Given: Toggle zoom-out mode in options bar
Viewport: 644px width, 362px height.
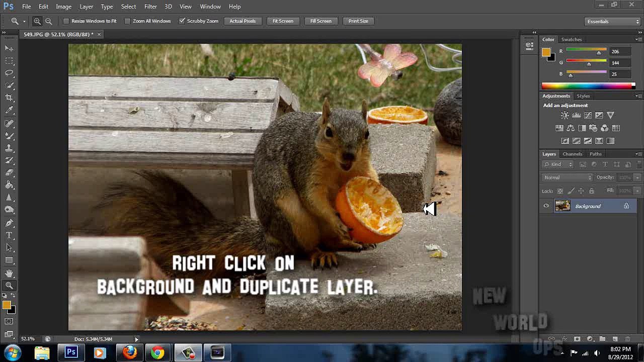Looking at the screenshot, I should [48, 21].
